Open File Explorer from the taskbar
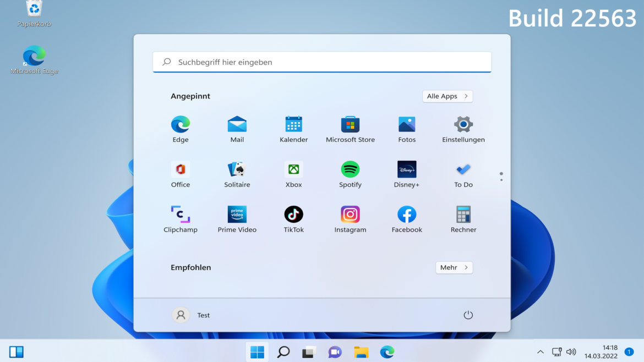Image resolution: width=644 pixels, height=362 pixels. coord(361,352)
